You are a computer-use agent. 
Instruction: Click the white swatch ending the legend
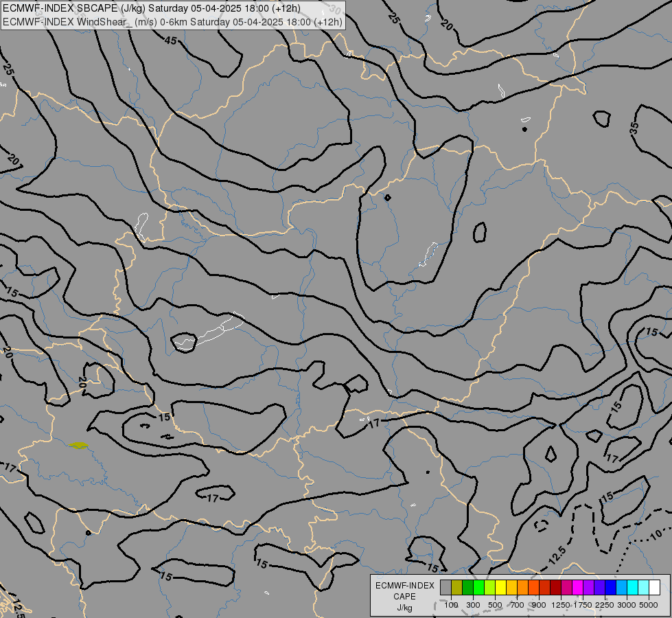click(655, 587)
